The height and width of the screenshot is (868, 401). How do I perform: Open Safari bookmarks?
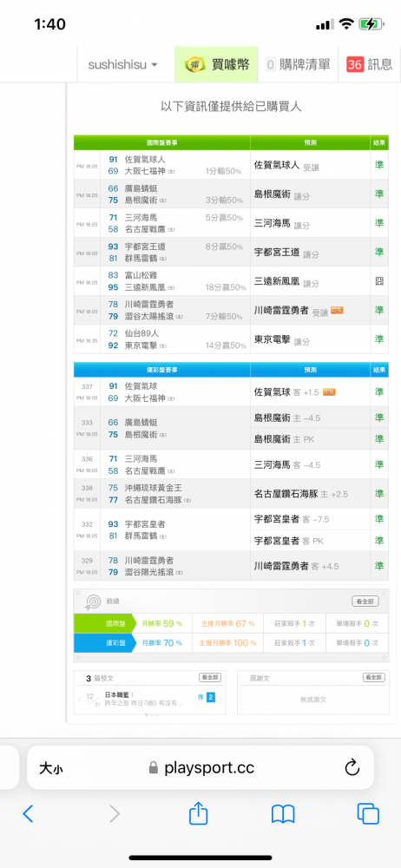pyautogui.click(x=283, y=814)
